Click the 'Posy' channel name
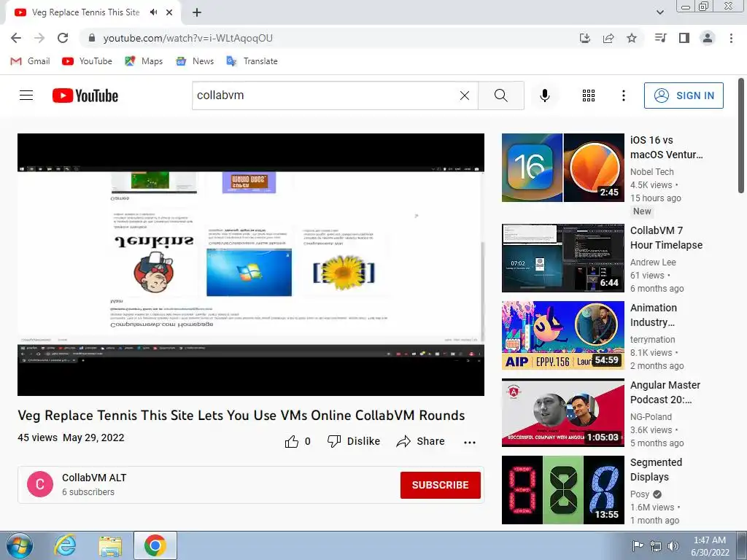The image size is (747, 560). pos(639,494)
